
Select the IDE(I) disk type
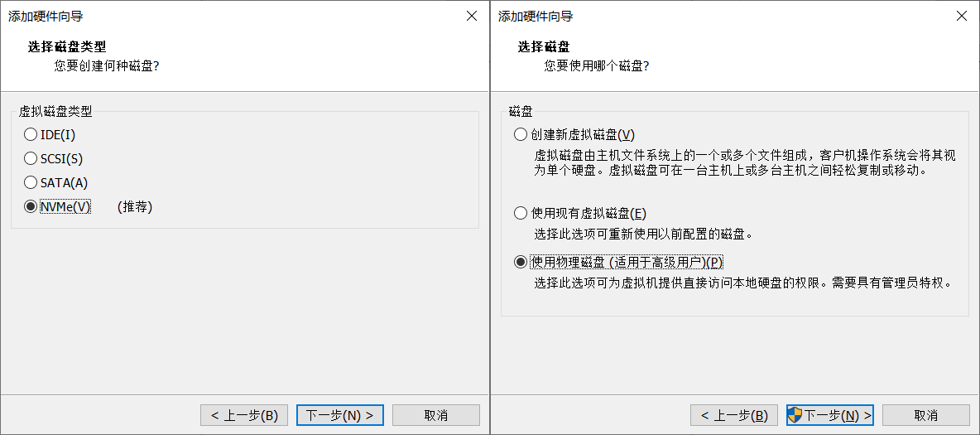coord(31,134)
